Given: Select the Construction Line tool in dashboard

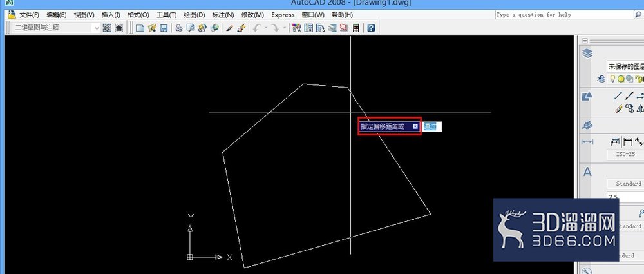Looking at the screenshot, I should tap(629, 96).
